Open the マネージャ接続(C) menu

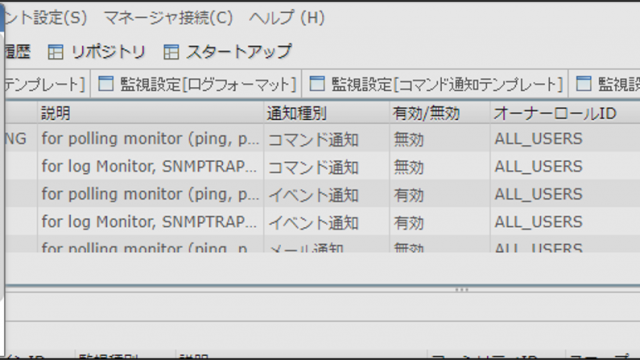(x=168, y=18)
